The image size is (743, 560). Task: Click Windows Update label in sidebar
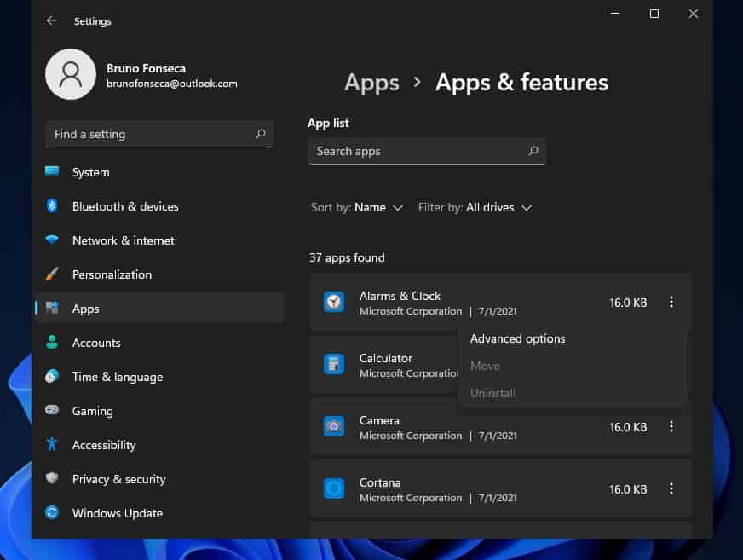tap(118, 513)
